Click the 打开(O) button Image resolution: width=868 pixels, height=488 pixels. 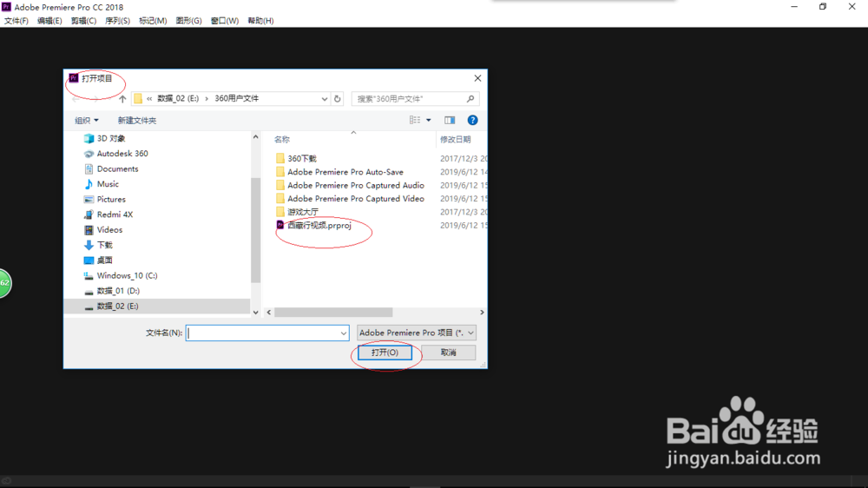pos(385,353)
